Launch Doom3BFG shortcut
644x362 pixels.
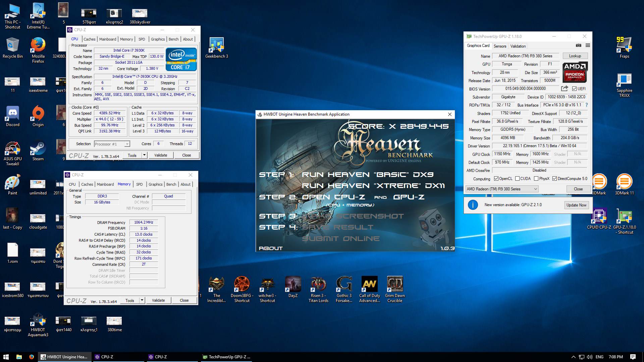pyautogui.click(x=242, y=289)
